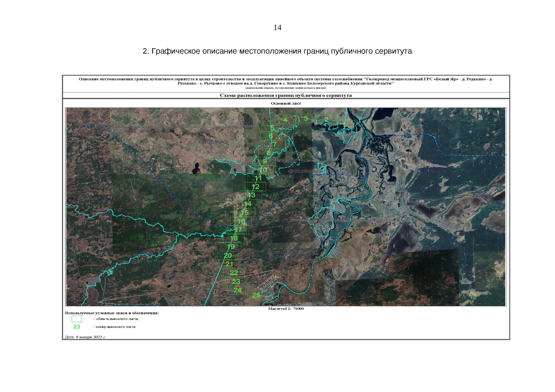555x392 pixels.
Task: Click the page number 14
Action: tap(277, 28)
